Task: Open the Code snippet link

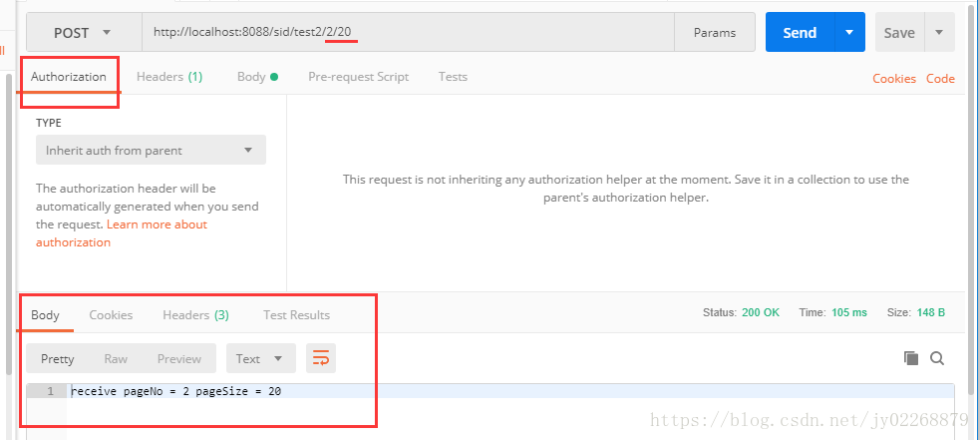Action: coord(940,79)
